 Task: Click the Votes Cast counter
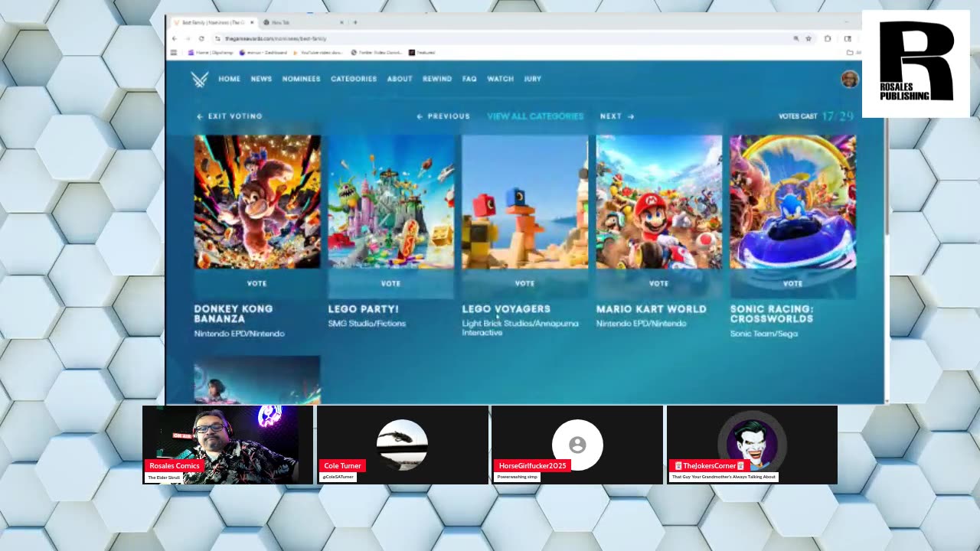pyautogui.click(x=816, y=116)
